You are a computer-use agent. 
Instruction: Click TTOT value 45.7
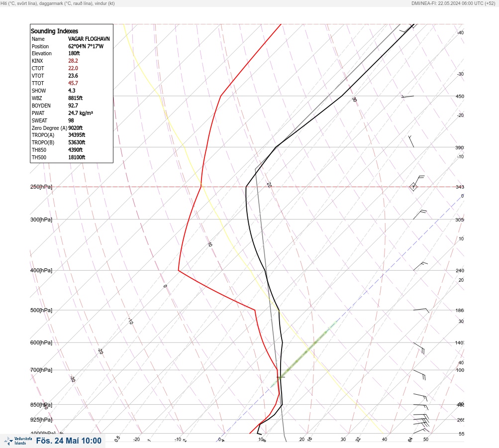coord(73,83)
